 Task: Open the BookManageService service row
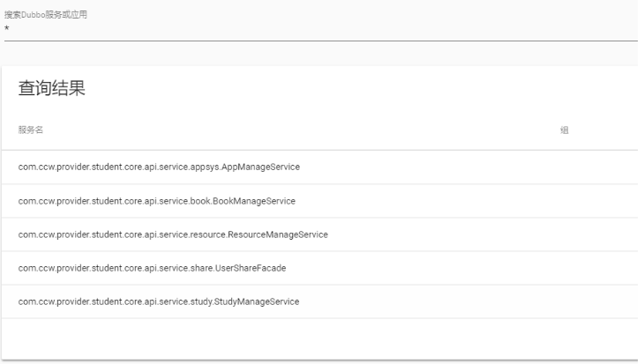point(156,201)
